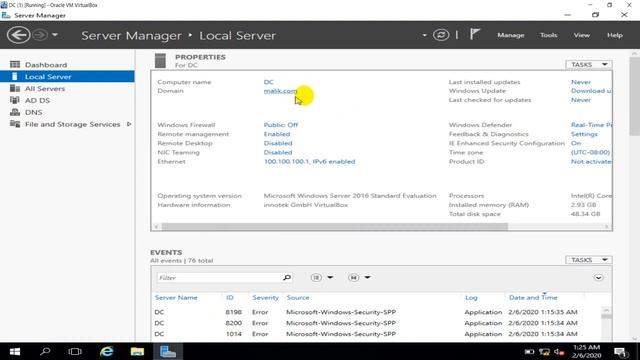Open the notifications flag
The image size is (640, 360).
[x=475, y=34]
